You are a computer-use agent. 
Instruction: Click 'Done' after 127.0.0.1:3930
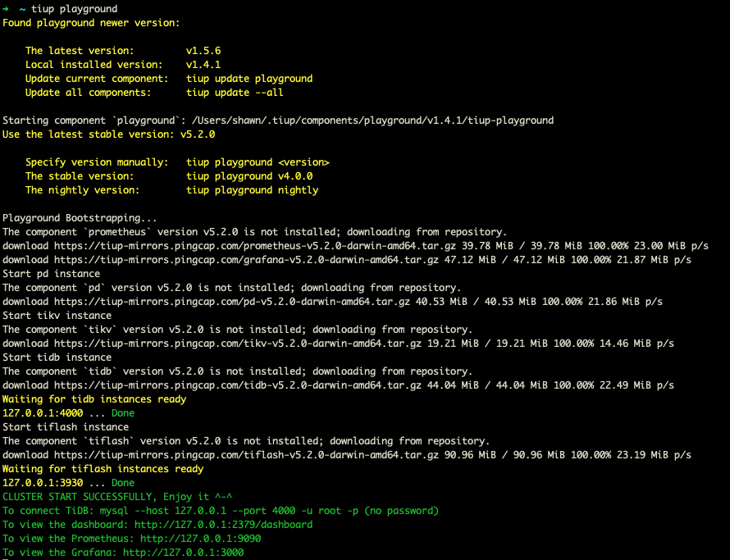123,483
